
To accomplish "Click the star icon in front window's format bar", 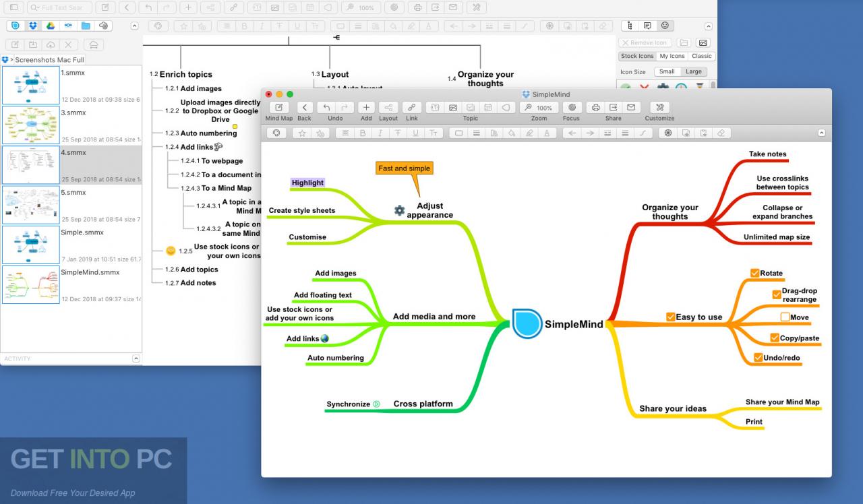I will (303, 133).
